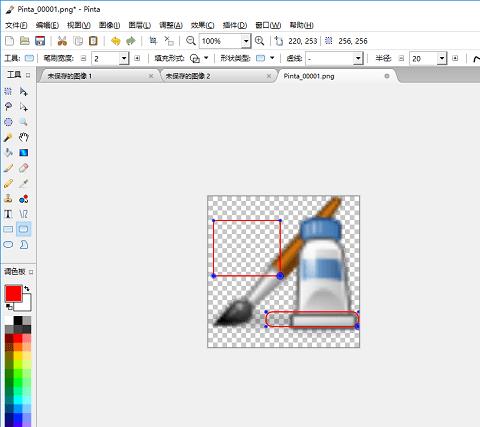Increase radius with plus button
480x427 pixels.
tap(455, 58)
